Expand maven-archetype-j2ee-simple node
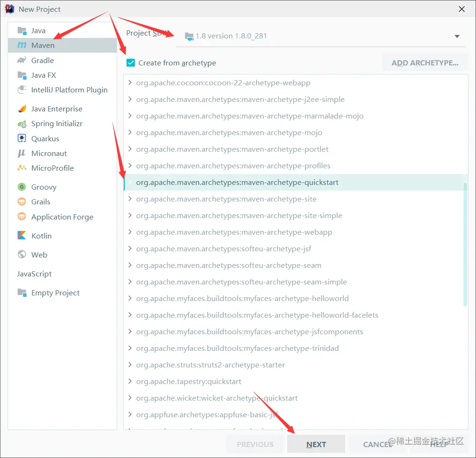 tap(130, 99)
